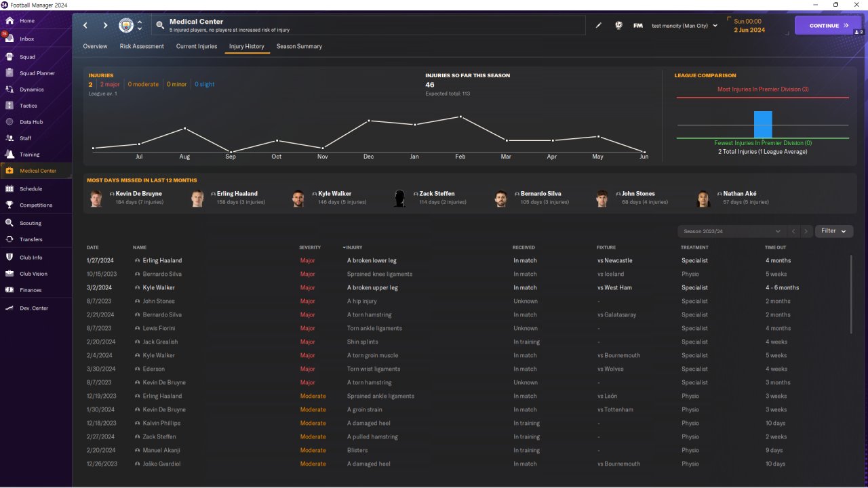The height and width of the screenshot is (488, 868).
Task: Open the test mancity manager dropdown
Action: click(684, 26)
